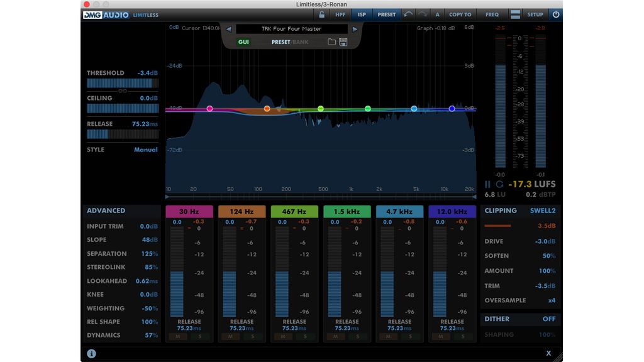The width and height of the screenshot is (644, 362).
Task: Save the preset using the disk icon
Action: 343,41
